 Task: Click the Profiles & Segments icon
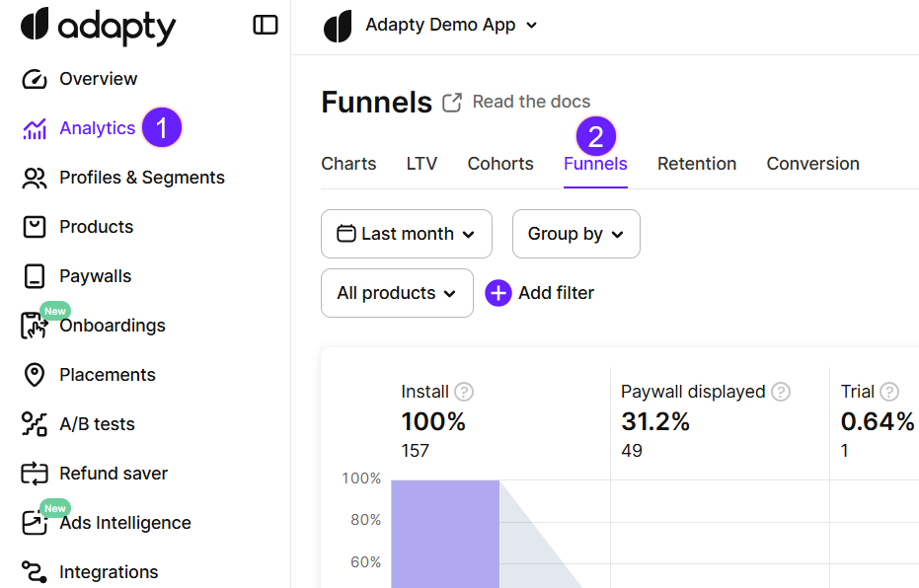(x=35, y=177)
